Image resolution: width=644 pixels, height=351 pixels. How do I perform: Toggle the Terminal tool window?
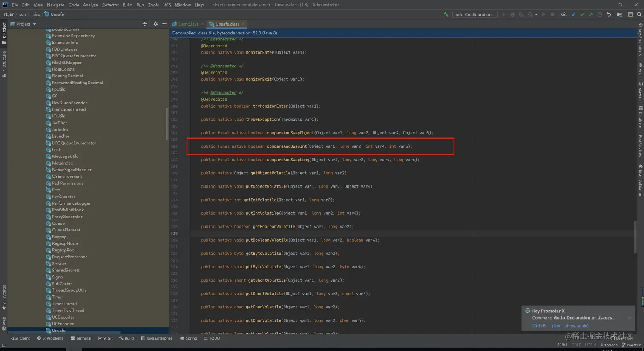(x=80, y=338)
